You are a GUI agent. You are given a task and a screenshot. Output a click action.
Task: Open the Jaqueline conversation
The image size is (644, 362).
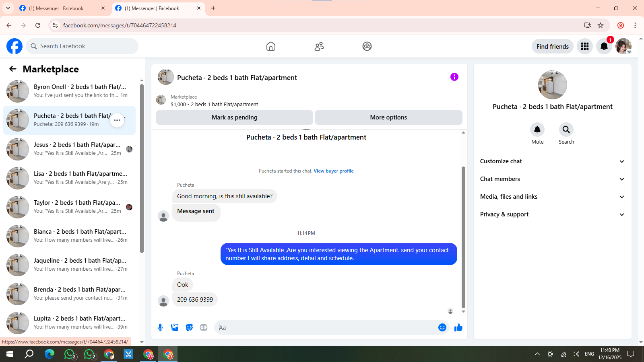click(x=69, y=265)
